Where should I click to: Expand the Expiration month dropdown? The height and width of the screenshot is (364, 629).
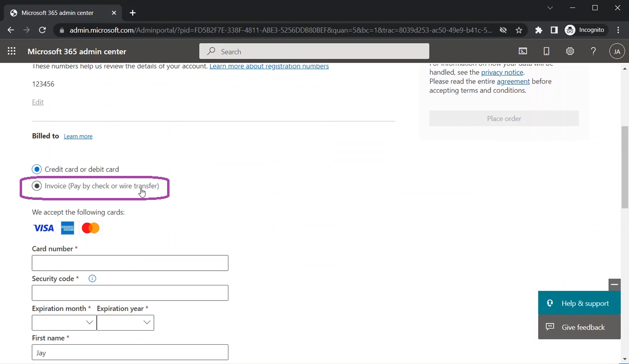pyautogui.click(x=64, y=323)
